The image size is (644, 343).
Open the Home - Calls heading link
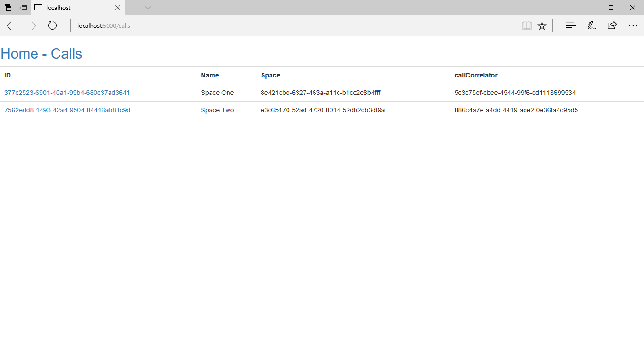pos(42,54)
